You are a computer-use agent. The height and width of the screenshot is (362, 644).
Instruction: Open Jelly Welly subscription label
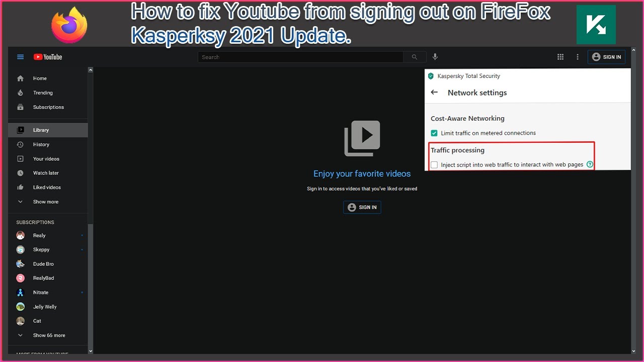(x=45, y=307)
